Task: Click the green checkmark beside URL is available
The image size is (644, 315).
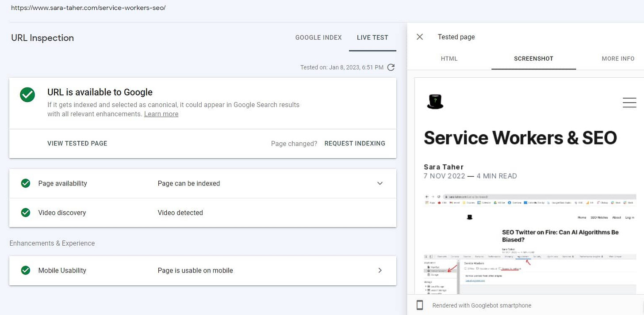Action: click(27, 95)
